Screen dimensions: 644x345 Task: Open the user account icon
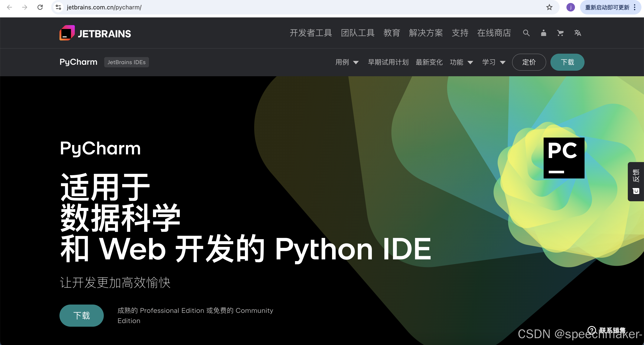point(543,33)
